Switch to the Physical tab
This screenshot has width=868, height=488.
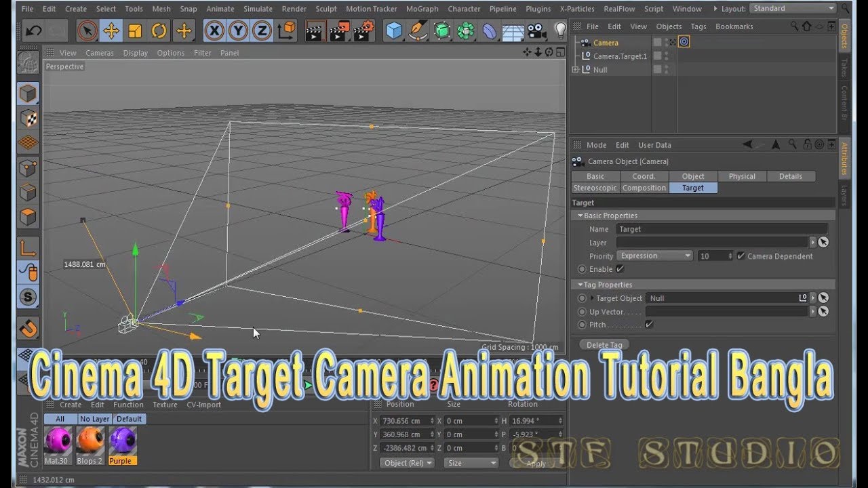pyautogui.click(x=742, y=176)
